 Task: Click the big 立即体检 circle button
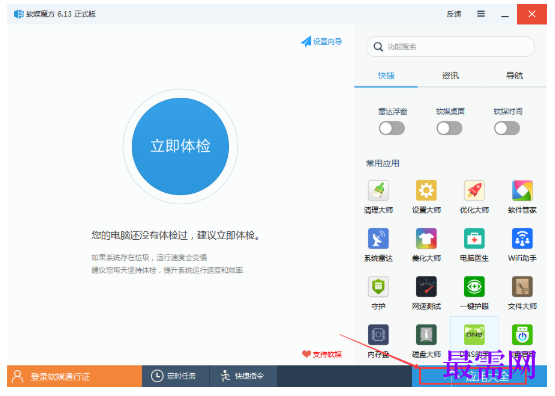click(181, 146)
